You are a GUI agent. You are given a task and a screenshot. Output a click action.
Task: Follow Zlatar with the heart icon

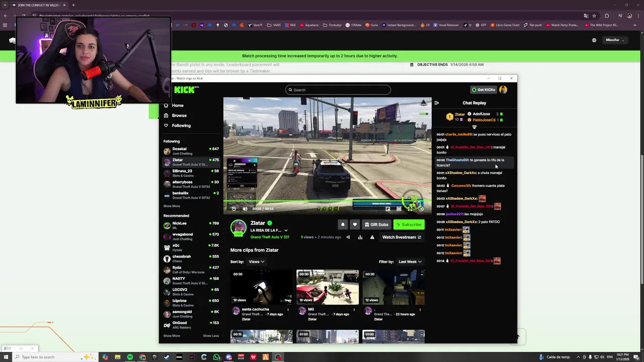pos(355,225)
